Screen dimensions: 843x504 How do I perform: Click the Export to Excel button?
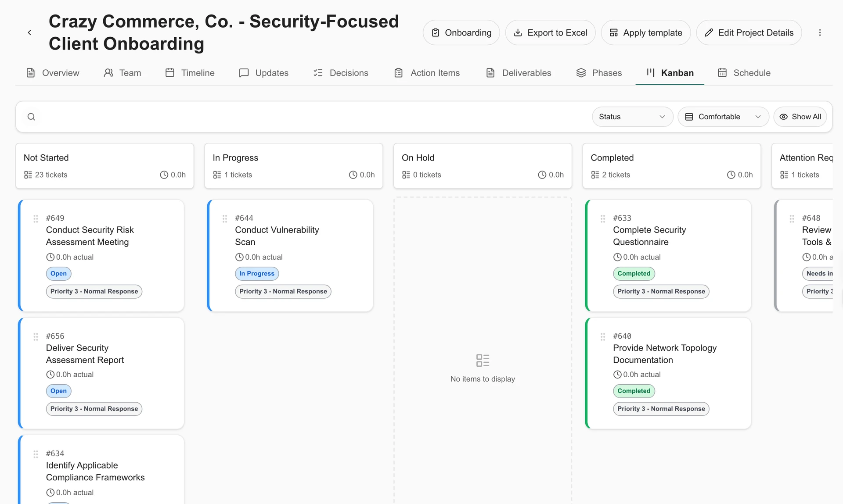(550, 32)
